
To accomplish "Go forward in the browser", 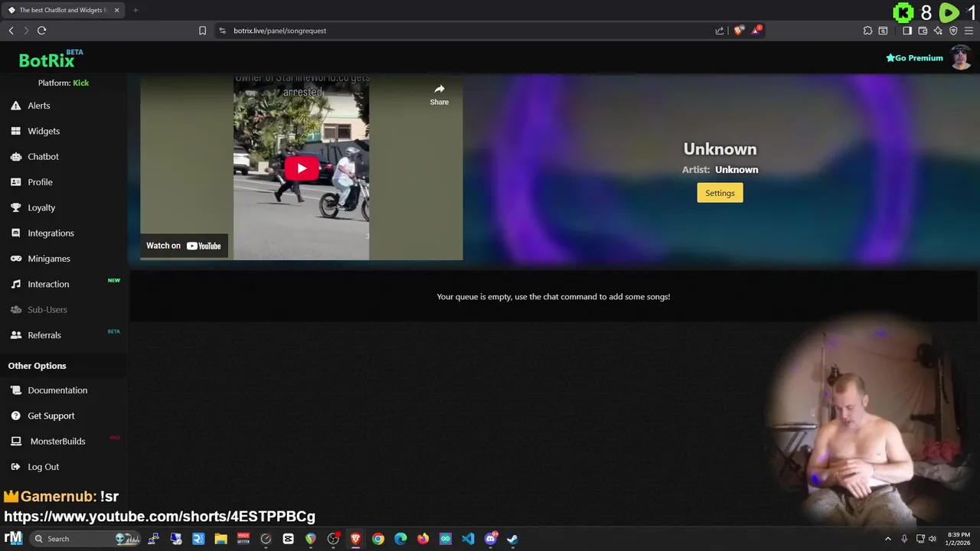I will pos(26,31).
